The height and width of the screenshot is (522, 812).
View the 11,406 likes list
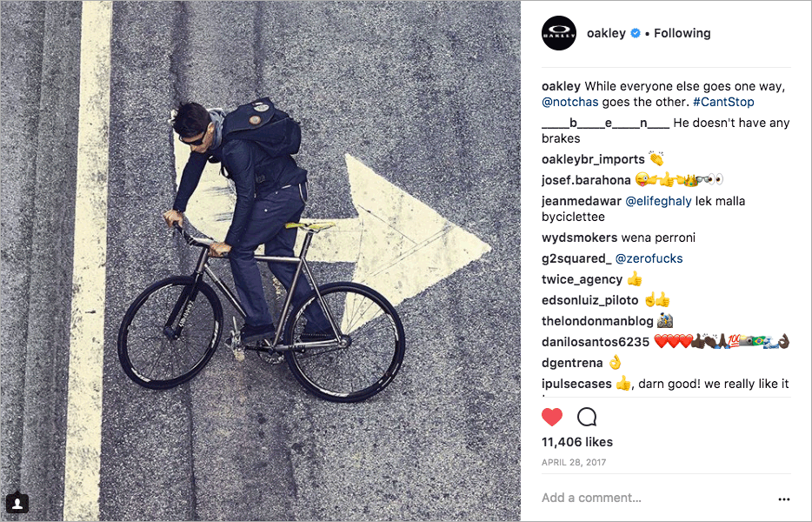[577, 442]
